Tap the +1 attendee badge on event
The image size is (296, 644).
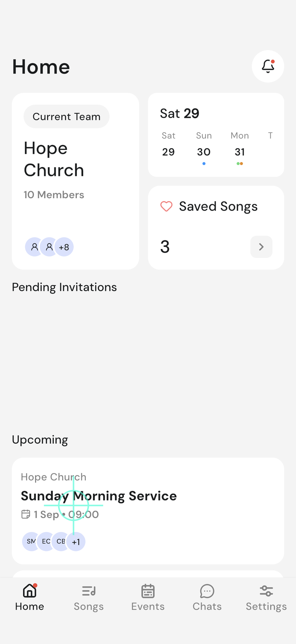click(76, 542)
